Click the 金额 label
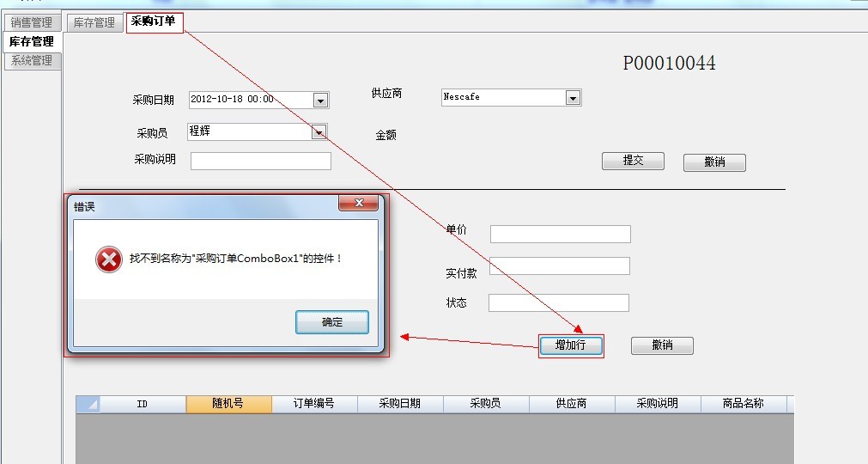Image resolution: width=868 pixels, height=464 pixels. tap(385, 135)
